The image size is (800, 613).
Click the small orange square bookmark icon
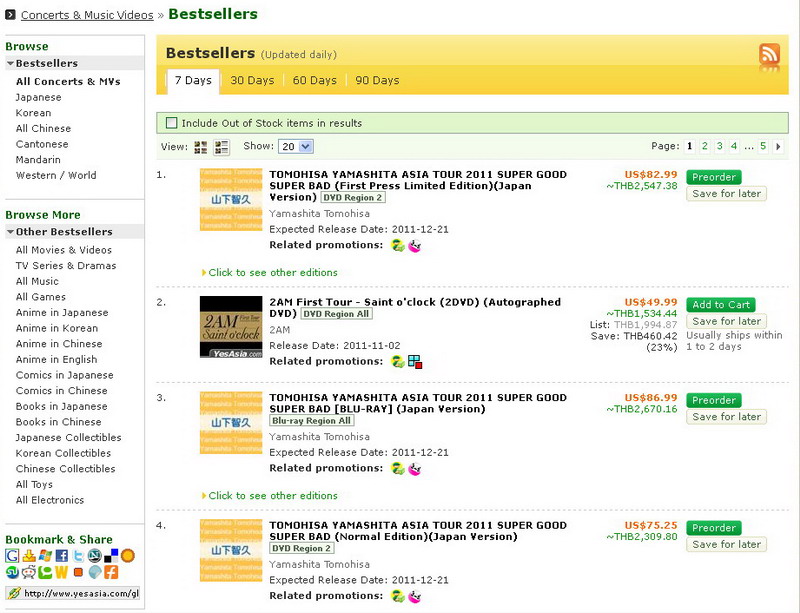[78, 572]
